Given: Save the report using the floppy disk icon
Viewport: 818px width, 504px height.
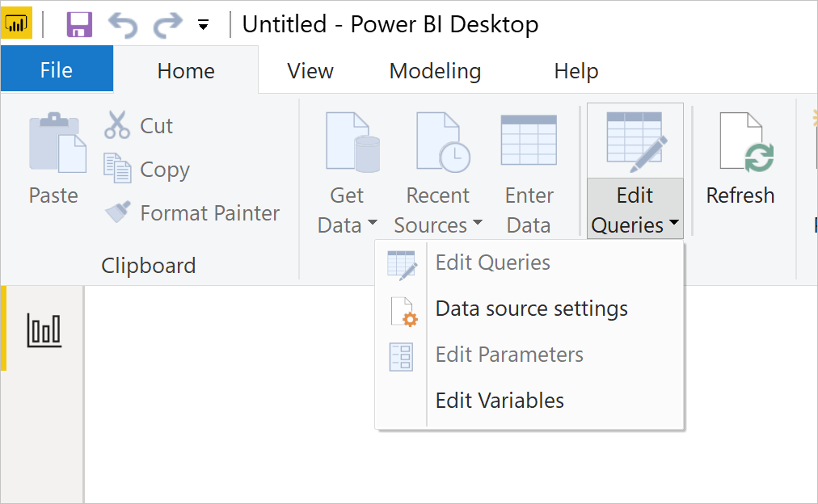Looking at the screenshot, I should [x=79, y=24].
